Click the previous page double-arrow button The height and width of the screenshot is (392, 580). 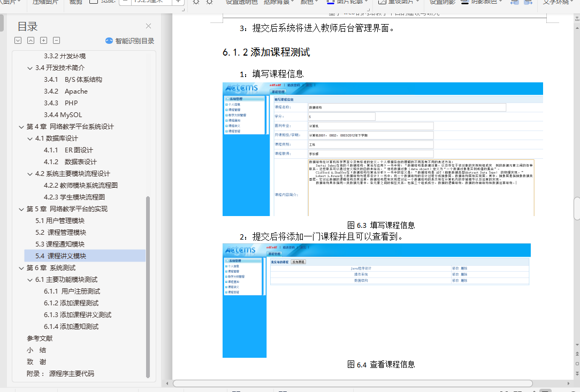577,354
